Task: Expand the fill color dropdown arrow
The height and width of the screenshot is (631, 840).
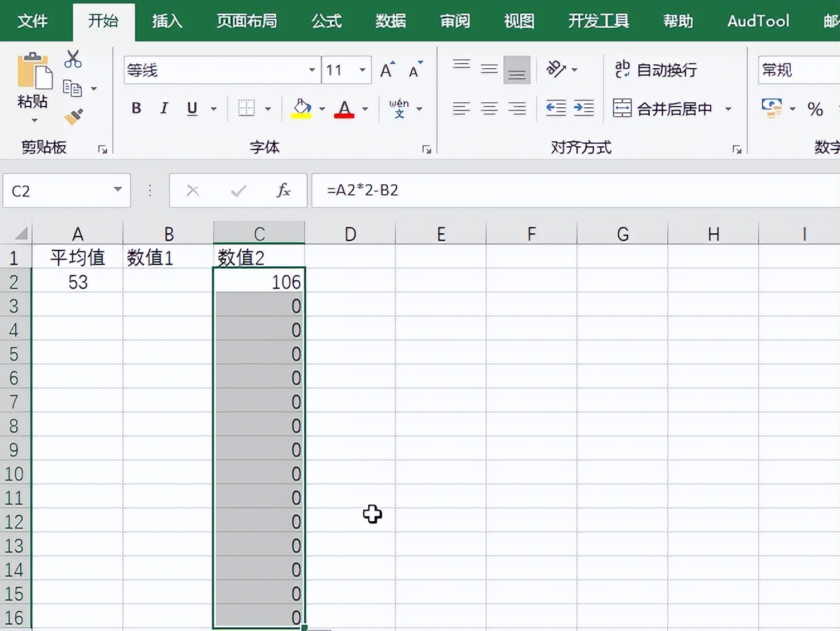Action: pos(322,108)
